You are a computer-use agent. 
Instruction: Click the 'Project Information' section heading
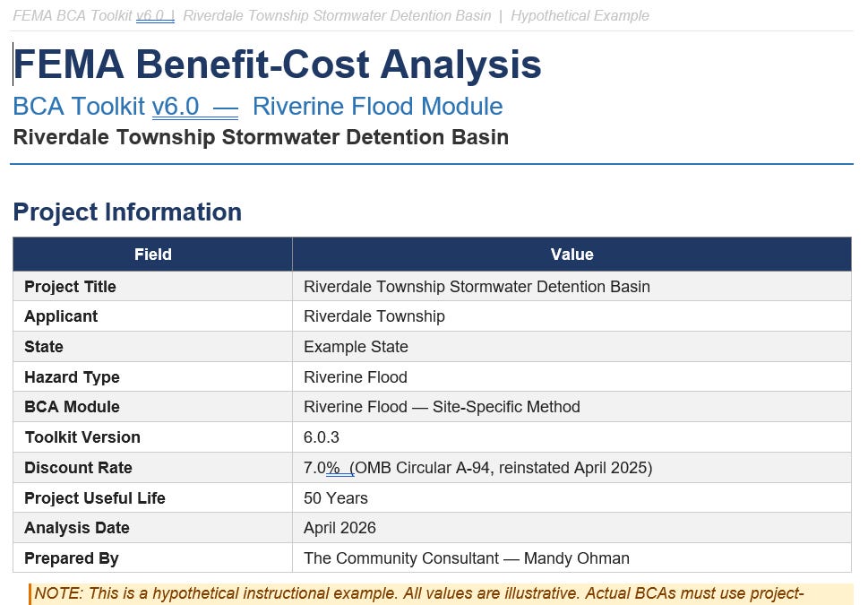[x=127, y=212]
